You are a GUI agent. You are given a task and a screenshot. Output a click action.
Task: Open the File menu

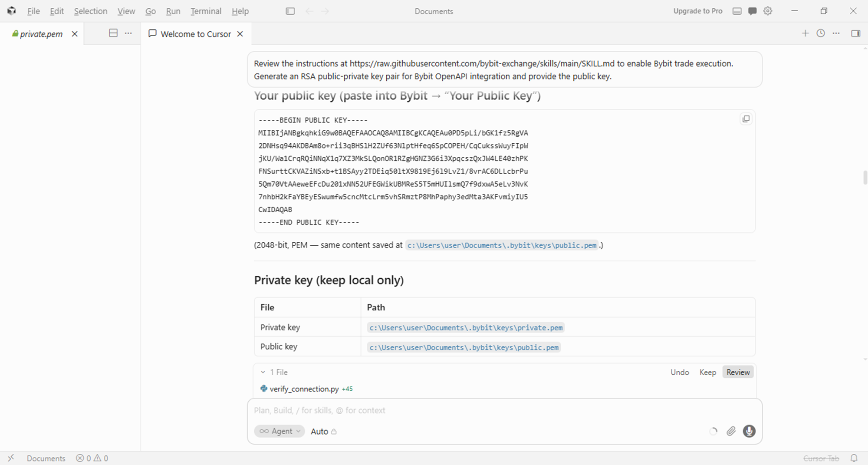pyautogui.click(x=33, y=11)
